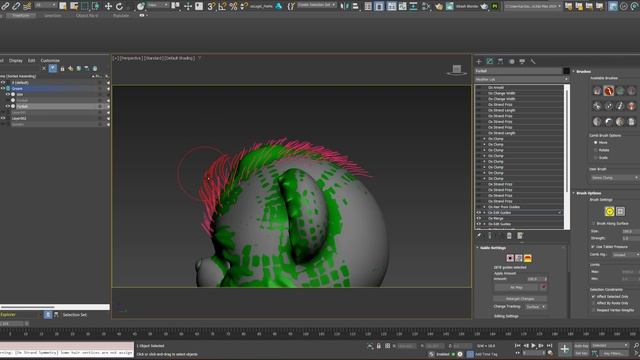Image resolution: width=640 pixels, height=360 pixels.
Task: Toggle Respect Vertex Weights checkbox
Action: click(x=593, y=310)
